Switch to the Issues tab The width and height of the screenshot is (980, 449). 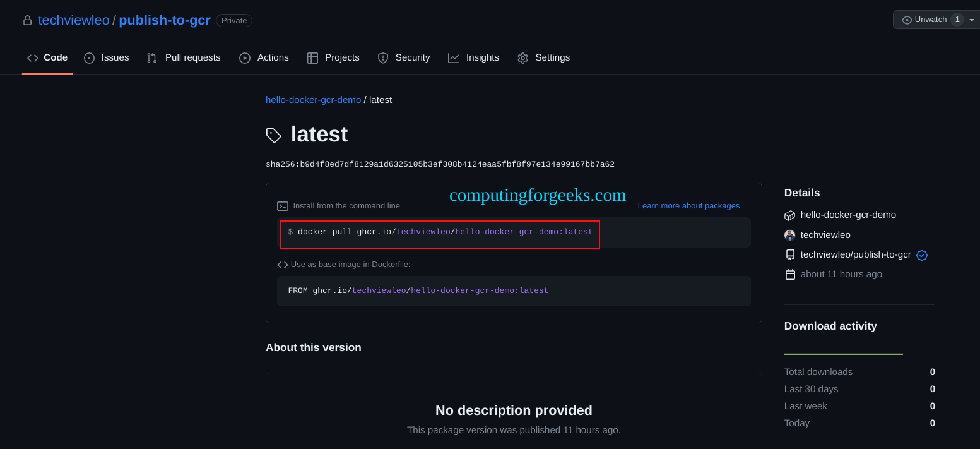coord(107,58)
